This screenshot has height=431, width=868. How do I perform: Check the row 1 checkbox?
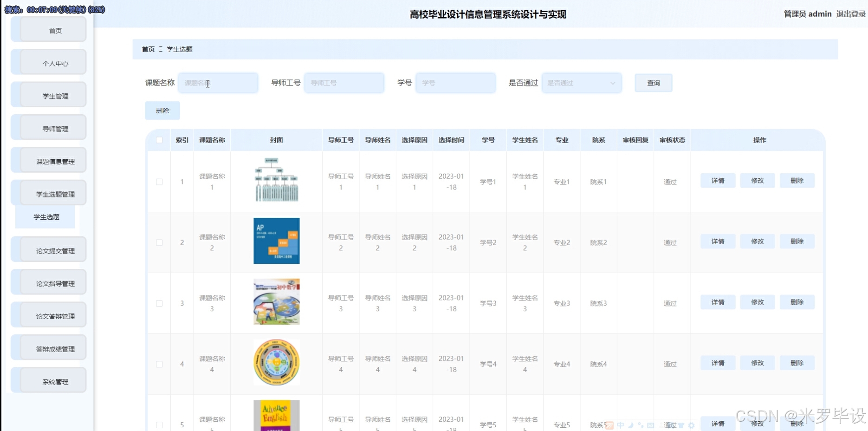(x=159, y=182)
